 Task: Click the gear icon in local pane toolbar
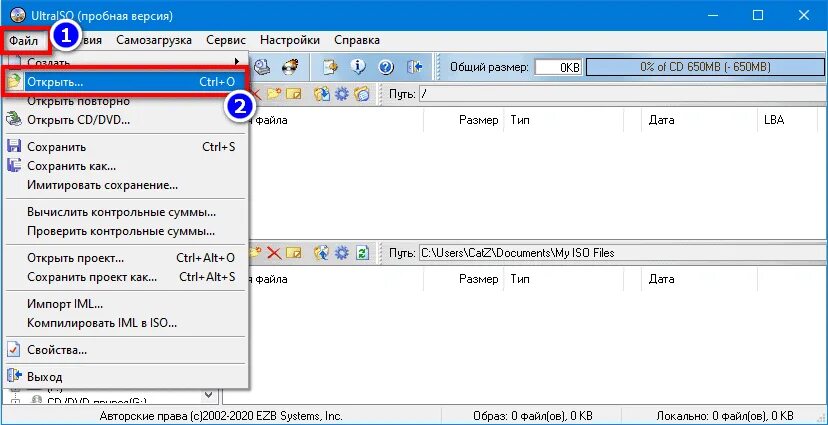click(x=342, y=253)
